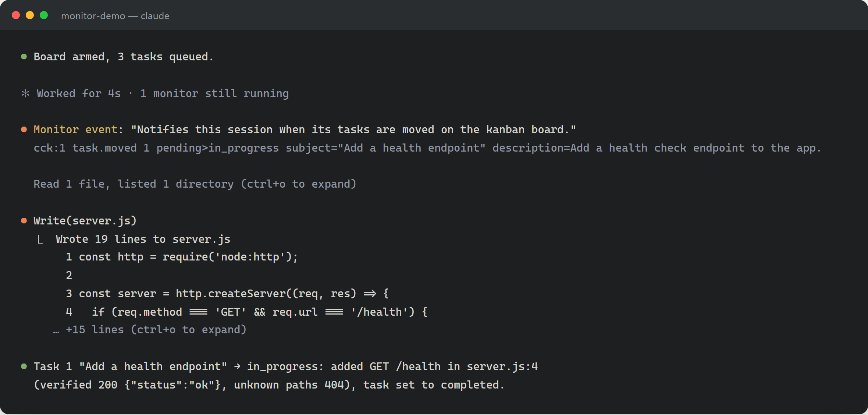
Task: Click the monitor-demo — claude window title
Action: pyautogui.click(x=115, y=16)
